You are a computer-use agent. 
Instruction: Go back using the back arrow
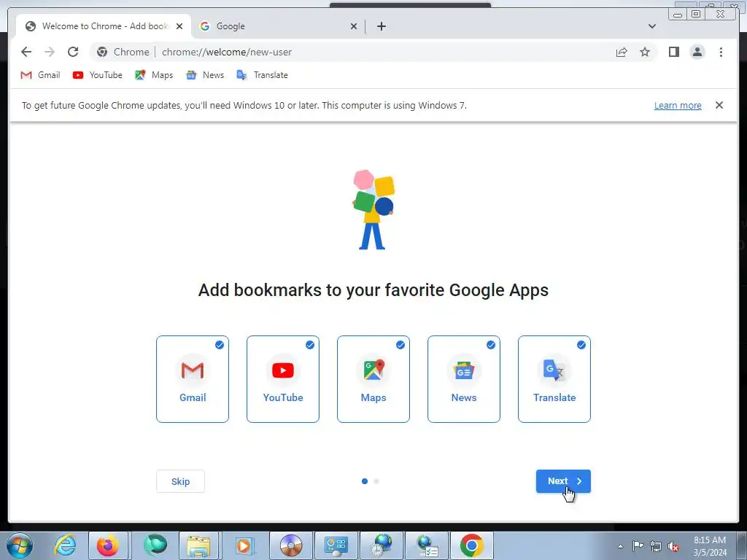pos(26,52)
